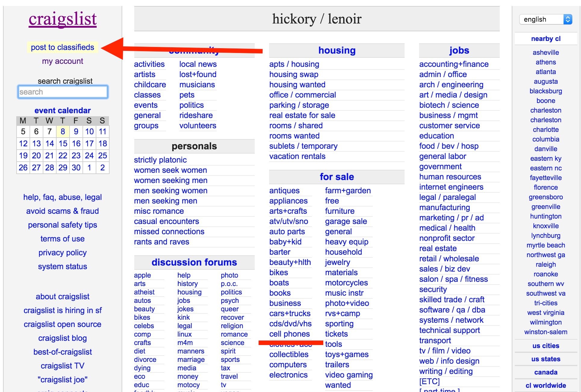Open free stuff listings
This screenshot has height=392, width=581.
[332, 201]
